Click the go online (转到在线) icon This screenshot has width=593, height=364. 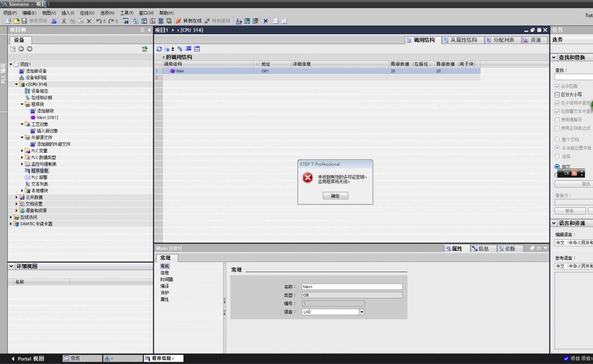179,21
